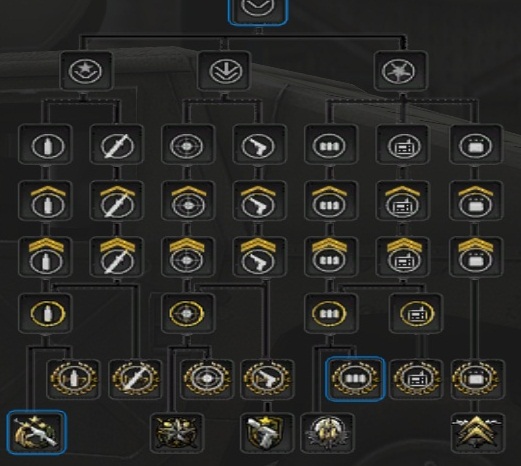The image size is (521, 466).
Task: Choose the single-chevron pistol skill
Action: pos(259,201)
